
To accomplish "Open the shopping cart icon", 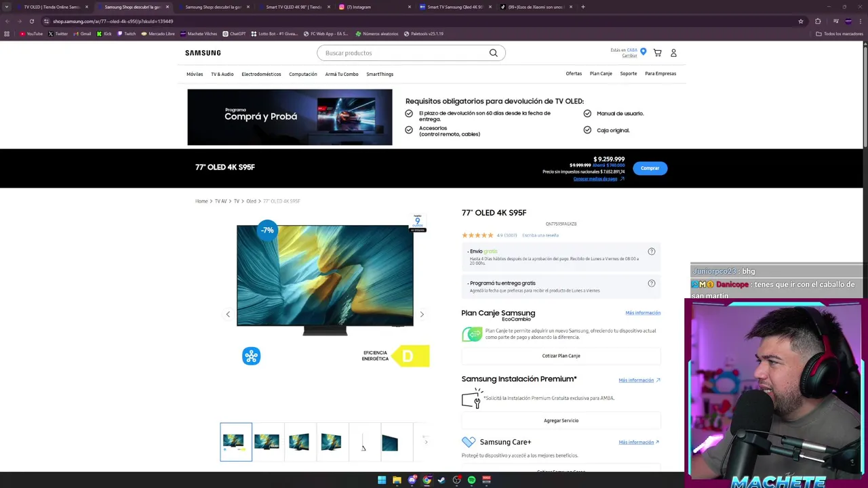I will tap(657, 53).
